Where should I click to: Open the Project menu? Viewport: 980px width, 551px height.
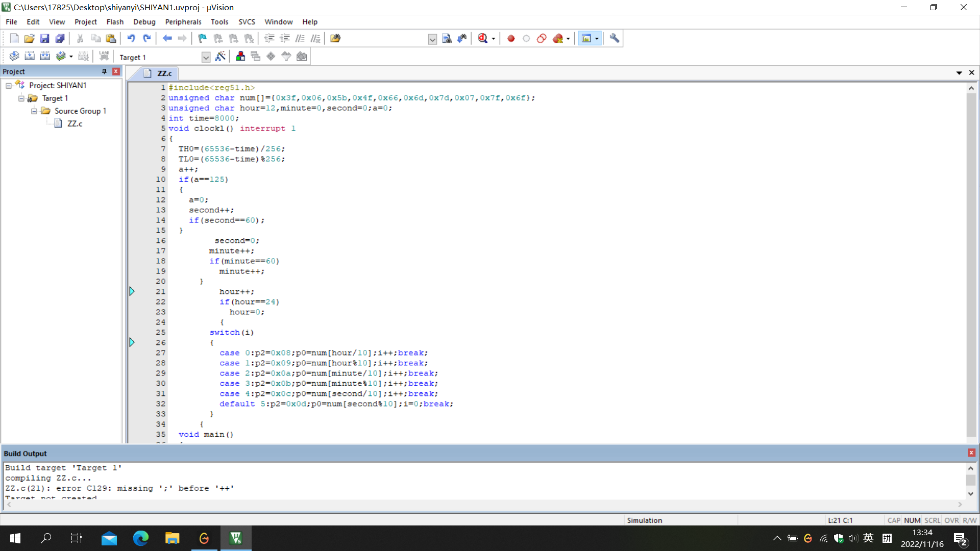click(85, 22)
